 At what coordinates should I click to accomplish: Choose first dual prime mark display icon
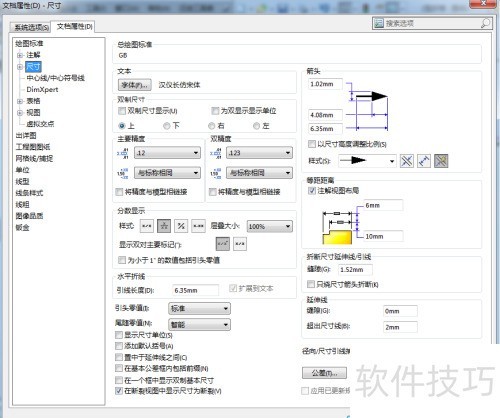tap(223, 244)
